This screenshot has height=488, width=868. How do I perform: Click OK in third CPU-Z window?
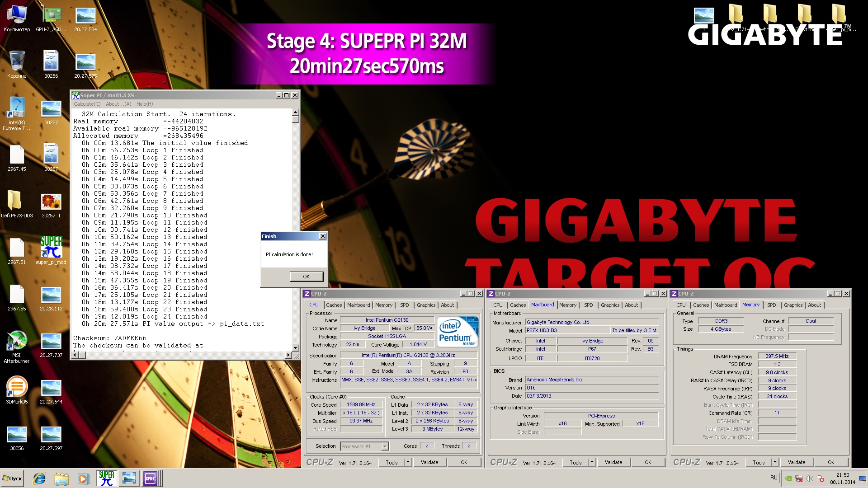[x=831, y=462]
